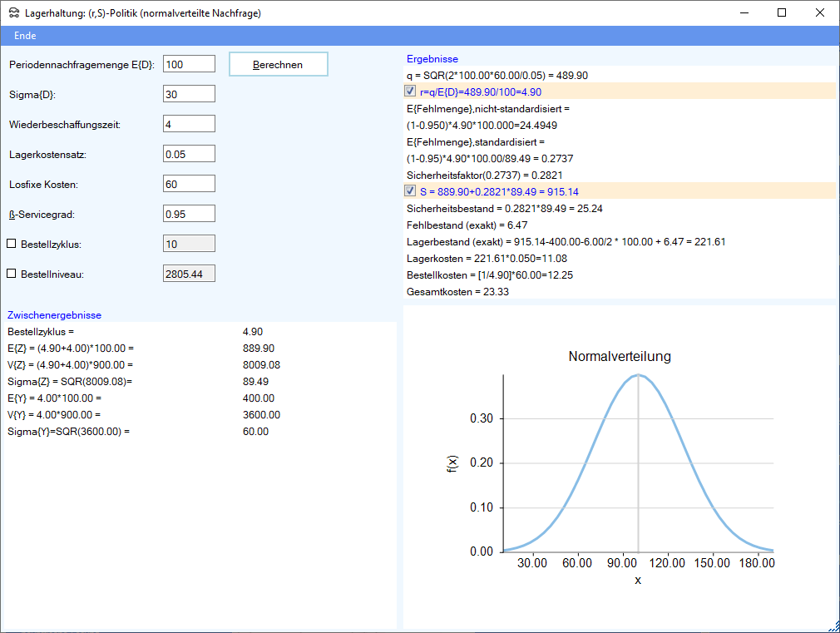Click the app icon in title bar
The image size is (840, 633).
click(x=14, y=12)
